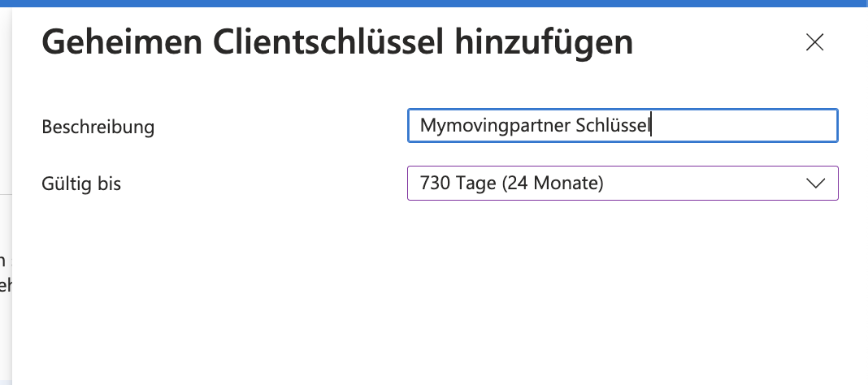Screen dimensions: 868x385
Task: Choose the 730 Tage text in combo box
Action: tap(458, 183)
